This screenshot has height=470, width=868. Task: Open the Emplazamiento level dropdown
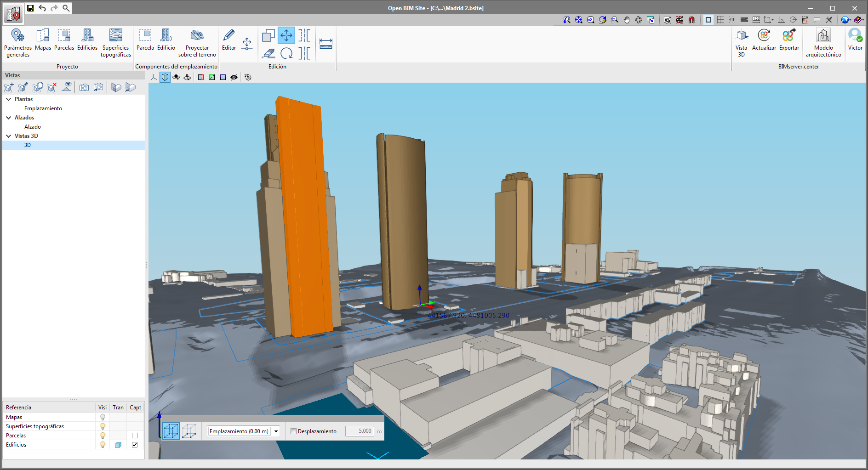tap(276, 431)
